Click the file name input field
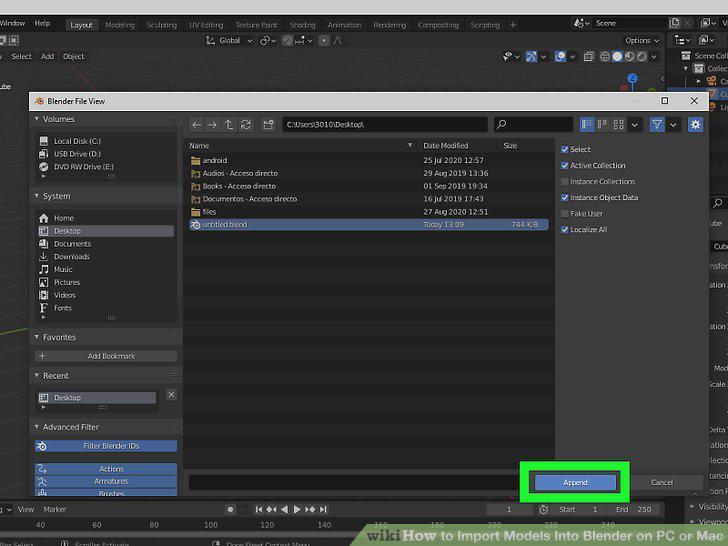This screenshot has width=728, height=546. 355,482
